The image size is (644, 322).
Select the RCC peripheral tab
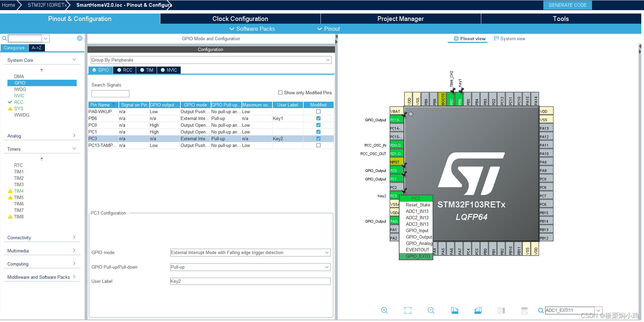[125, 70]
